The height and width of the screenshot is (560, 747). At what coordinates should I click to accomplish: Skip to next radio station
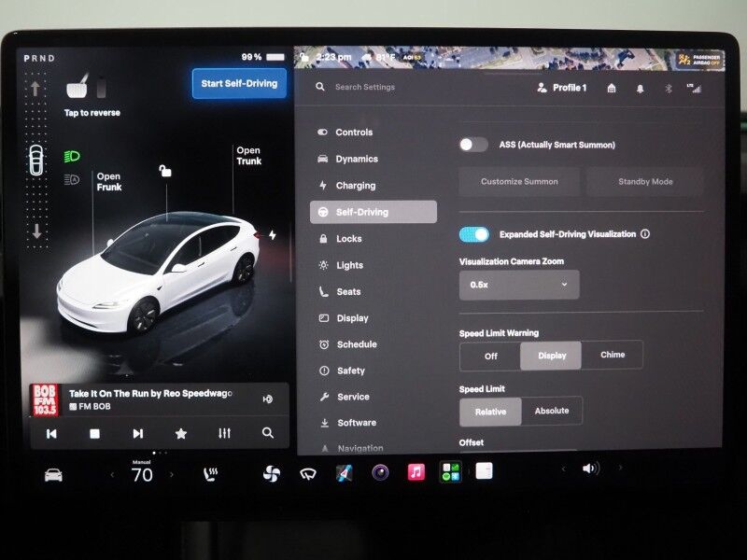click(x=137, y=433)
